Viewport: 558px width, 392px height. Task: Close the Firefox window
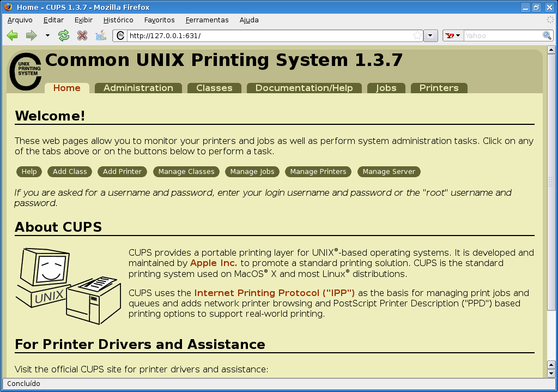(x=549, y=7)
